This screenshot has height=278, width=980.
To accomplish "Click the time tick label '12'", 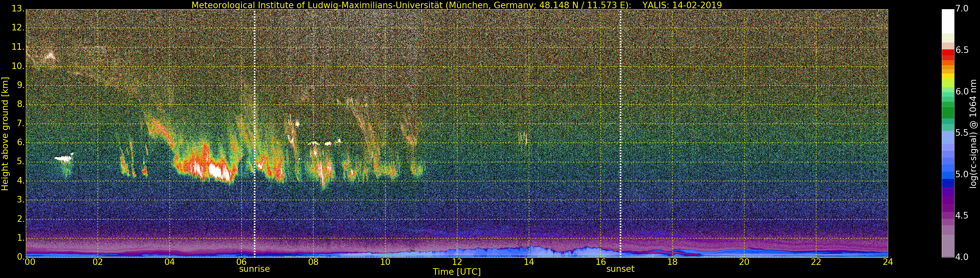I will (457, 262).
